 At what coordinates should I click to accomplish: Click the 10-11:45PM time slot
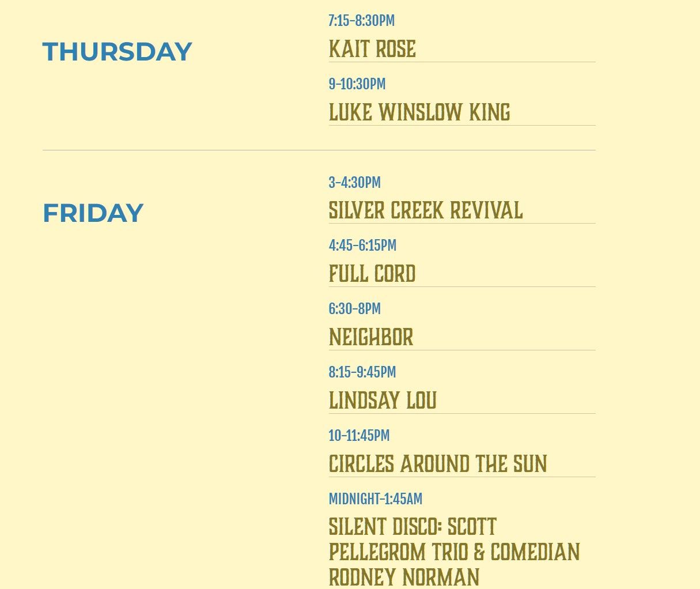point(359,436)
